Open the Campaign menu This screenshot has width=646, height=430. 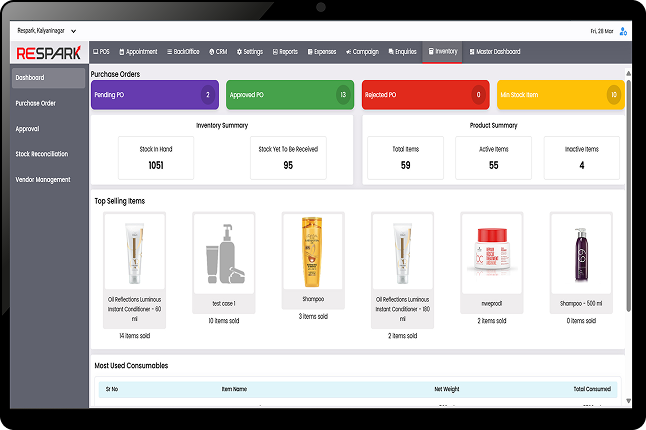(362, 51)
